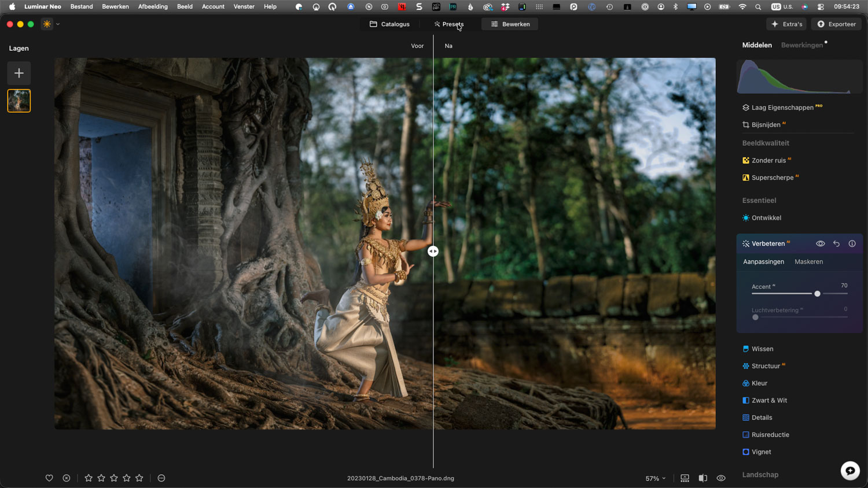Reset Verbeteren tool with undo arrow
The image size is (868, 488).
point(836,244)
